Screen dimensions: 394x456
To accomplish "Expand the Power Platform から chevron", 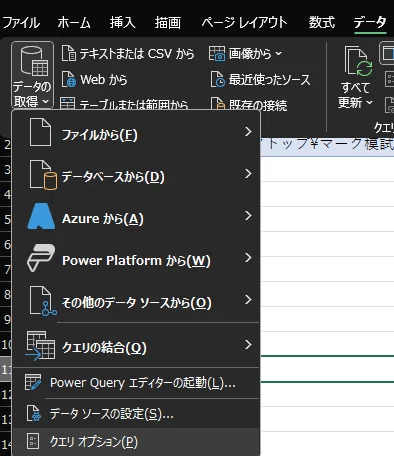I will (x=248, y=258).
